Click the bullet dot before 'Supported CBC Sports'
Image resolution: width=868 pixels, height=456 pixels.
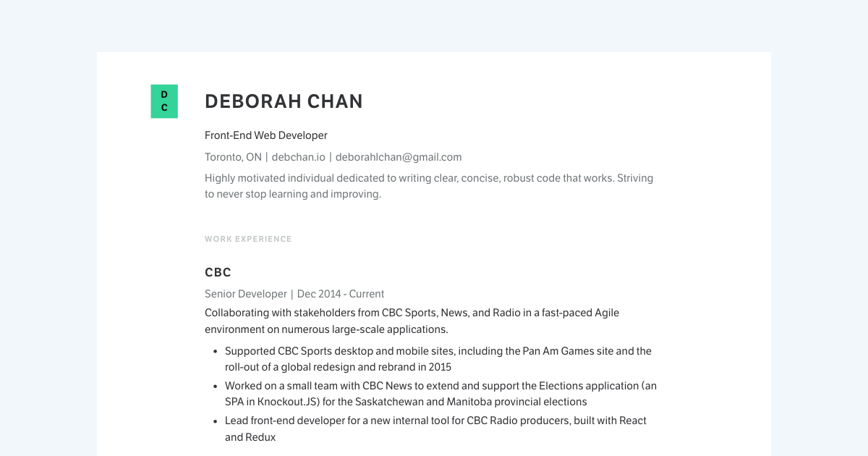point(216,352)
